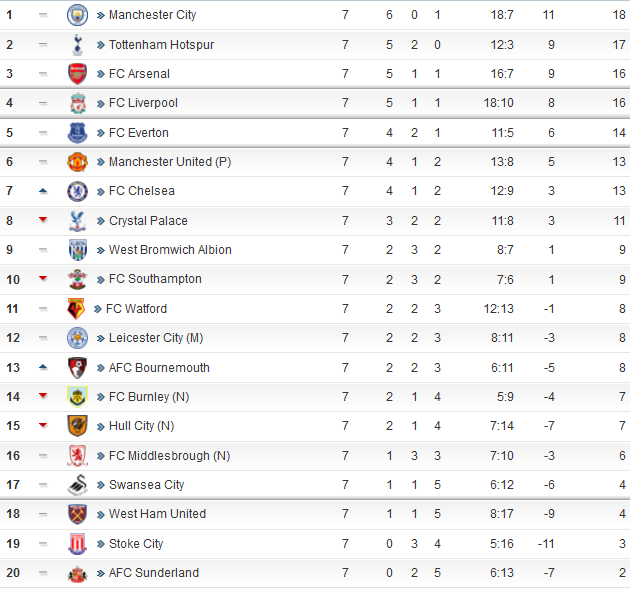Open the AFC Sunderland team link
The image size is (630, 589).
pos(154,573)
